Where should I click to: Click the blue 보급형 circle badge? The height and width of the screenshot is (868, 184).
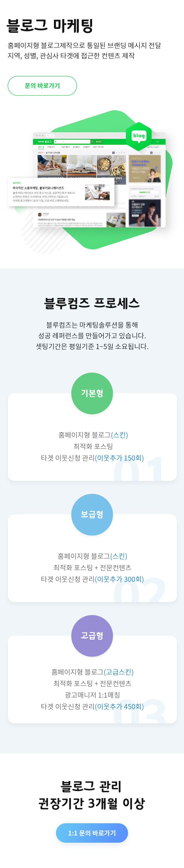click(x=92, y=514)
